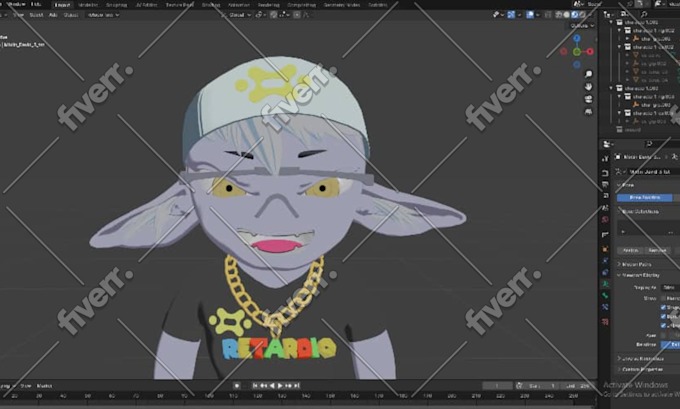This screenshot has width=680, height=409.
Task: Toggle X-ray mode in viewport header
Action: point(548,15)
